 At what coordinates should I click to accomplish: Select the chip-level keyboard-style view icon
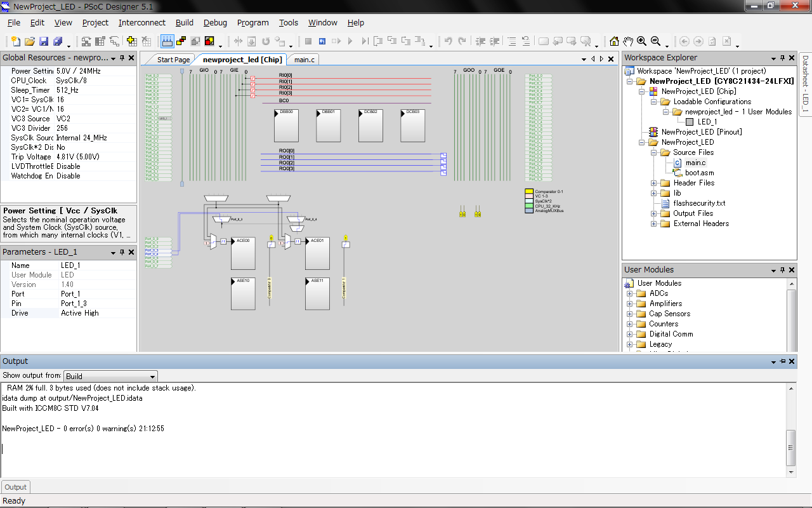[167, 41]
